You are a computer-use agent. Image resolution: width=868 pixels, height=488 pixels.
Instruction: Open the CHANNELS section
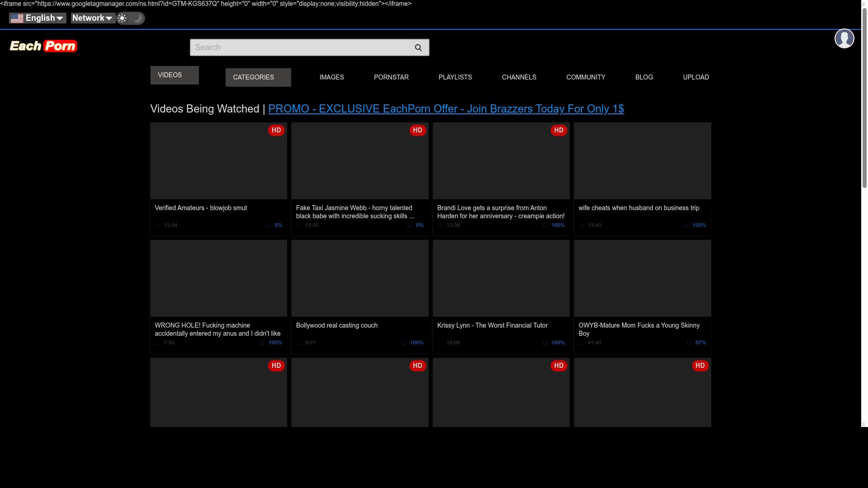point(519,77)
